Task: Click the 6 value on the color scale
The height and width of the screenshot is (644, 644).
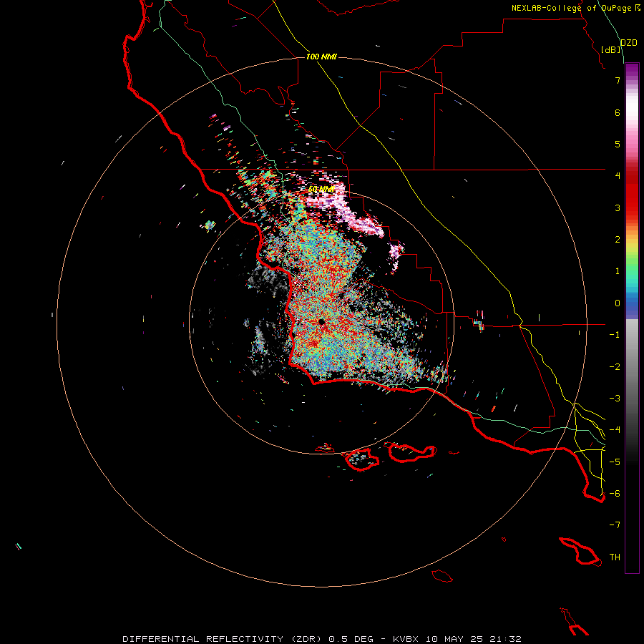Action: tap(618, 112)
